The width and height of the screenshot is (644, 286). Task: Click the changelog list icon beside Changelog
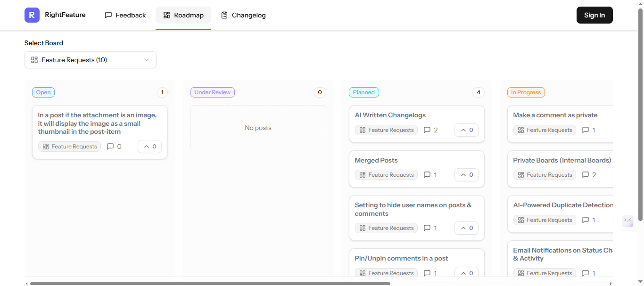(224, 15)
